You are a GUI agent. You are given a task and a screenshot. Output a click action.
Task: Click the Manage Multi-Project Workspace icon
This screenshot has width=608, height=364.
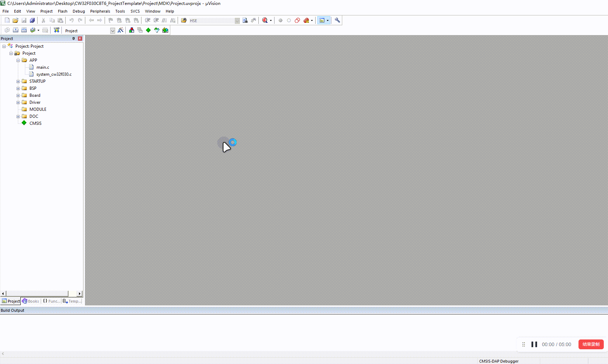(x=140, y=30)
